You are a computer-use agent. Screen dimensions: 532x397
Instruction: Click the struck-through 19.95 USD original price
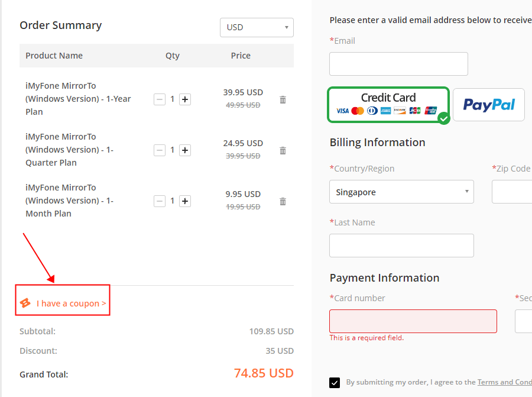(x=243, y=207)
